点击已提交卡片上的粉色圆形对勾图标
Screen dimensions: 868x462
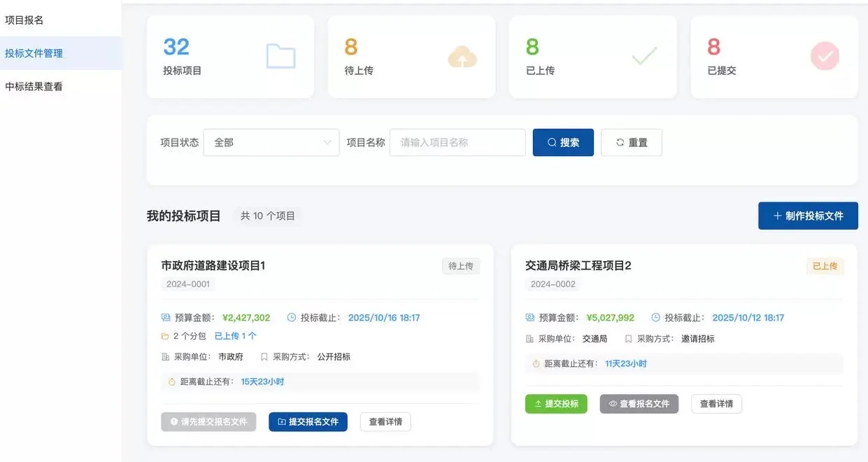(x=825, y=56)
